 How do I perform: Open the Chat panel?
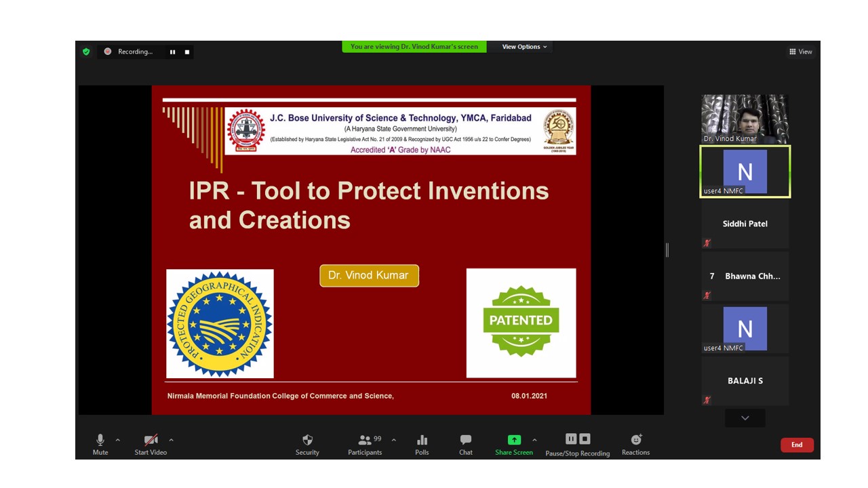pyautogui.click(x=465, y=444)
